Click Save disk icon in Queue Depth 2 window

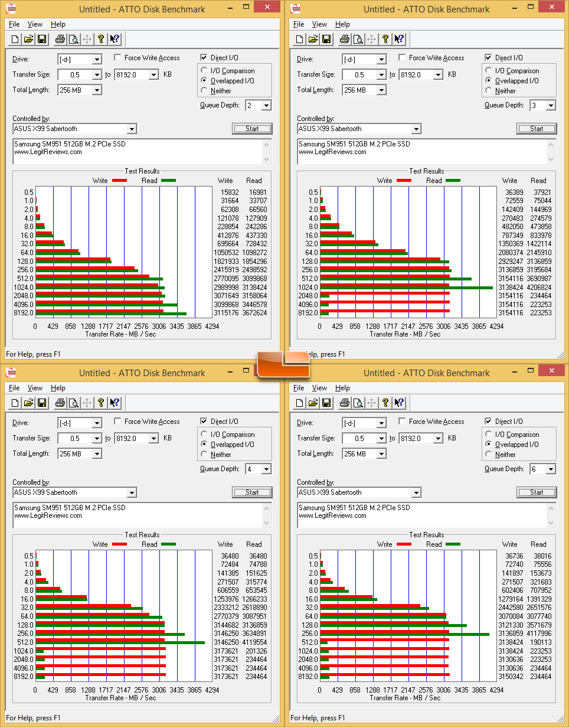point(42,40)
